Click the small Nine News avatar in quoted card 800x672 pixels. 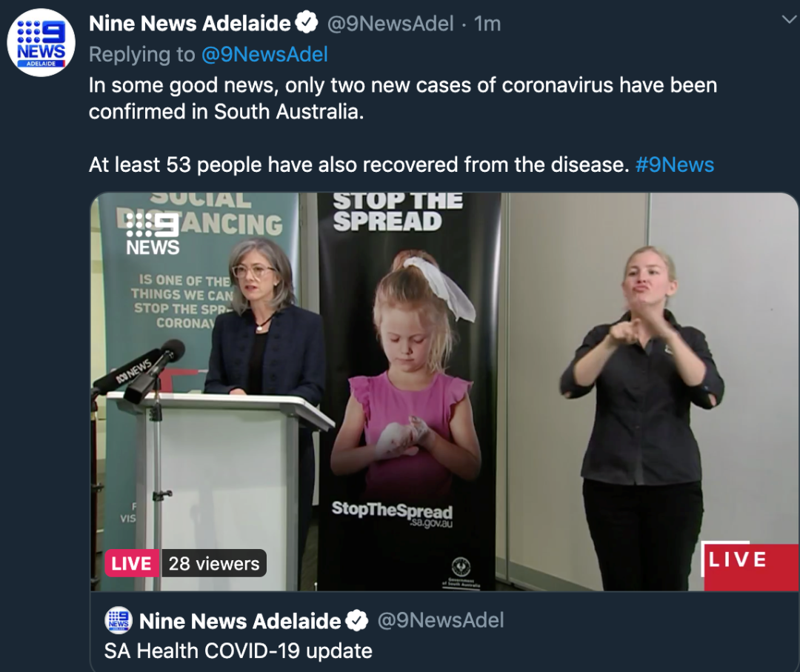pyautogui.click(x=119, y=620)
